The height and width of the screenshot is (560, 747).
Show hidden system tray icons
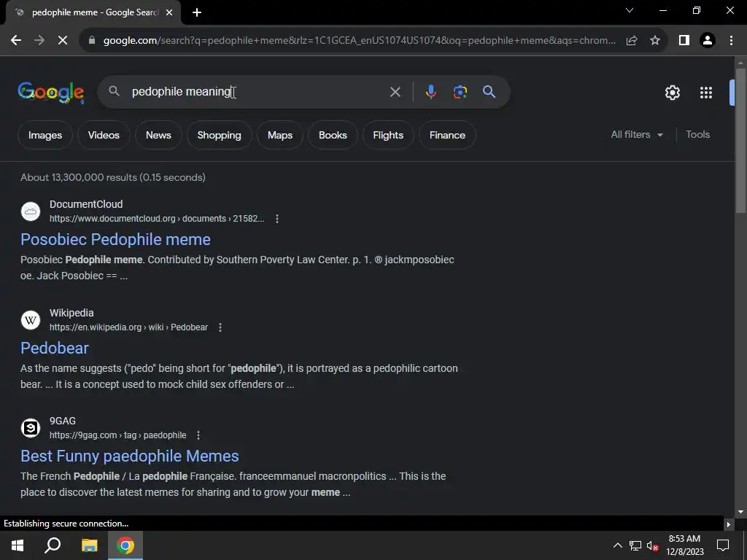617,545
